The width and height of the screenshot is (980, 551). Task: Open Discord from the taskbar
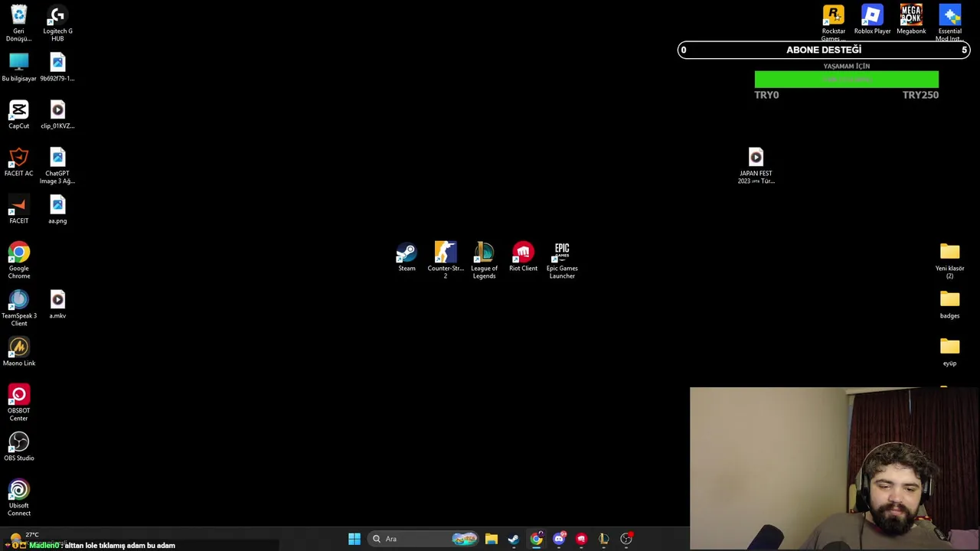coord(559,539)
